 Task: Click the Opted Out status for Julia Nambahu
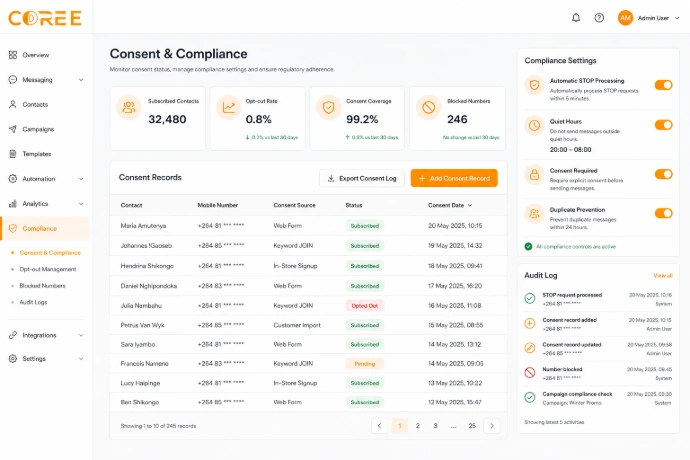tap(365, 305)
